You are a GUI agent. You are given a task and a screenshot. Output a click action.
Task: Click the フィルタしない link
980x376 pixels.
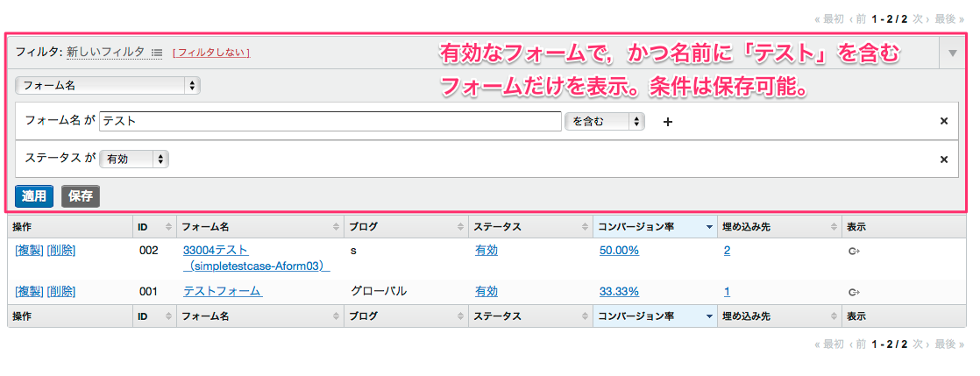click(x=211, y=53)
